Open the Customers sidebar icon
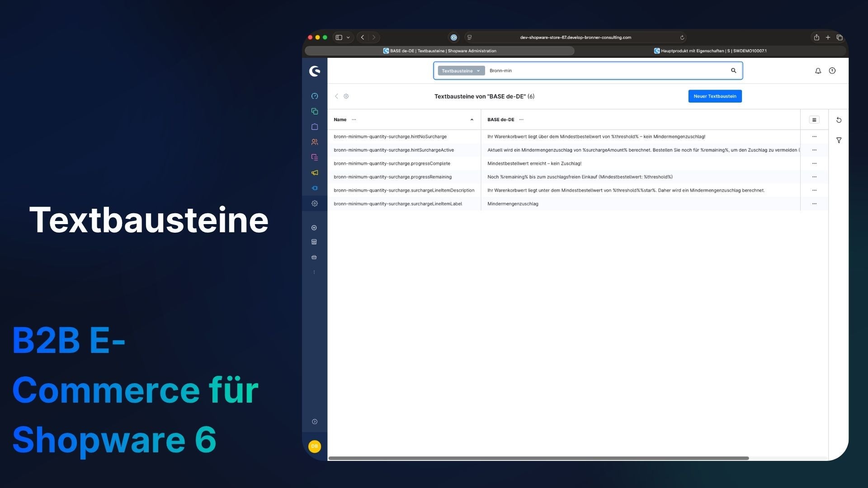This screenshot has height=488, width=868. (315, 142)
